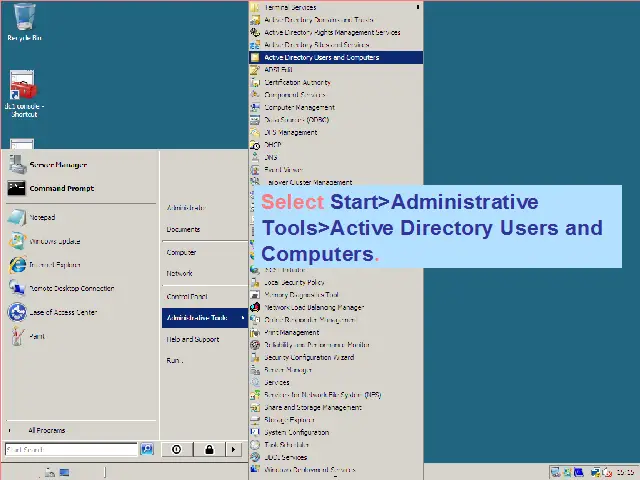Start Security Configuration Wizard
This screenshot has width=640, height=480.
336,357
